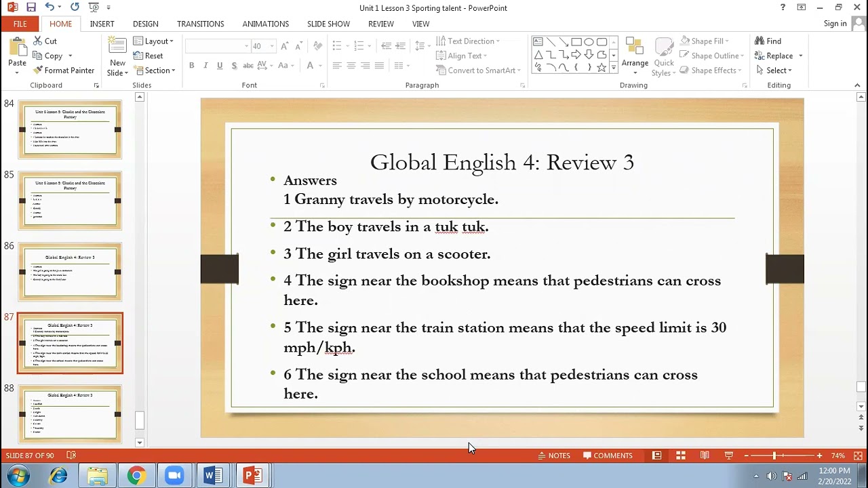Open the Layout dropdown
Screen dimensions: 868x488
pos(154,41)
